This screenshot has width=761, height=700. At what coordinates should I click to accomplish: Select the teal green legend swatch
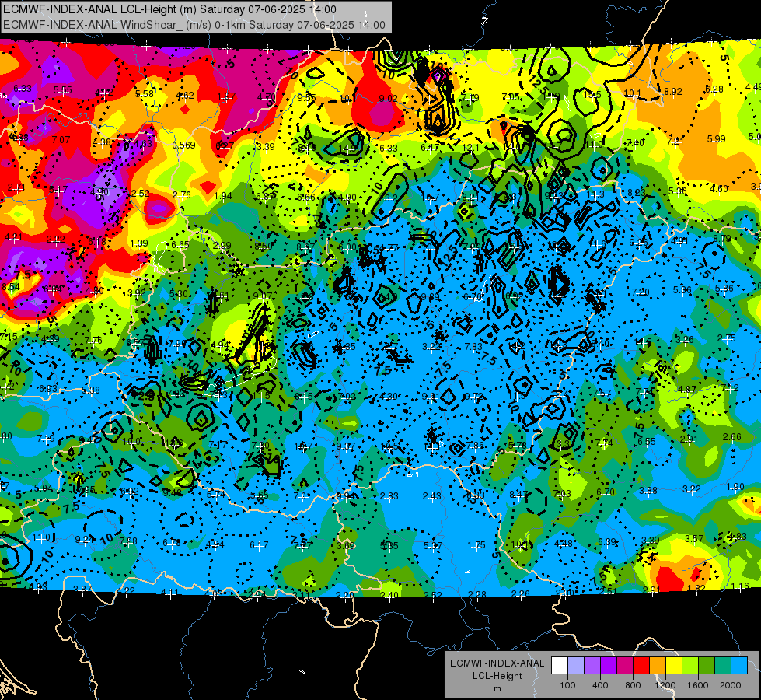pyautogui.click(x=723, y=666)
